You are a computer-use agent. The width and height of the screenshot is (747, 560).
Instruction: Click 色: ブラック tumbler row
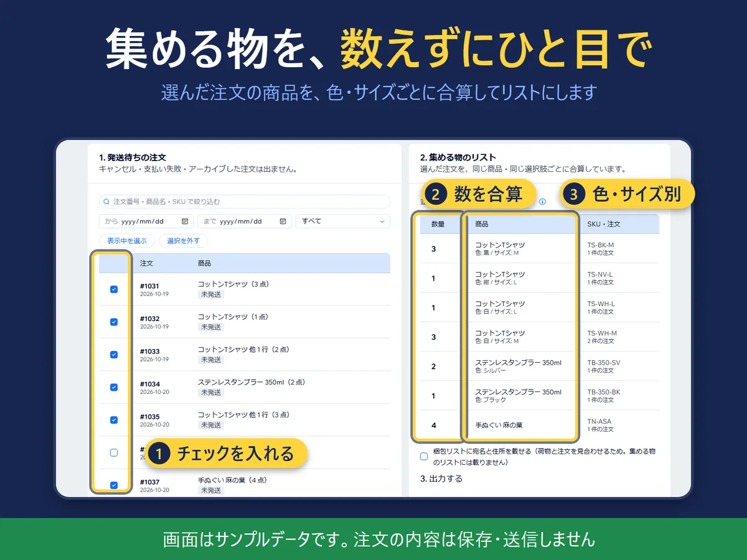pyautogui.click(x=491, y=399)
